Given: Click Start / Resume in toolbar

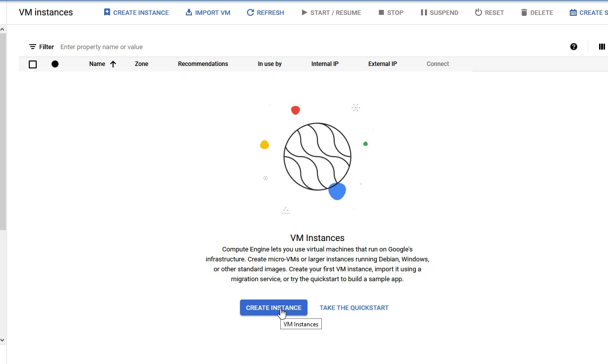Looking at the screenshot, I should (331, 12).
